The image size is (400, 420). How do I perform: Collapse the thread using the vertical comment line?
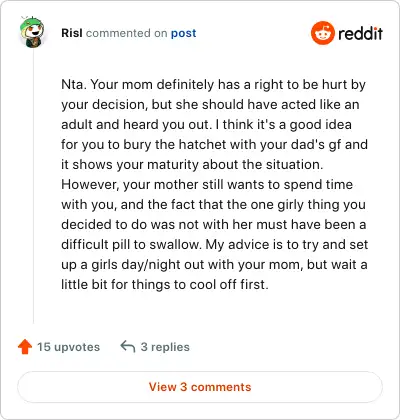click(33, 187)
